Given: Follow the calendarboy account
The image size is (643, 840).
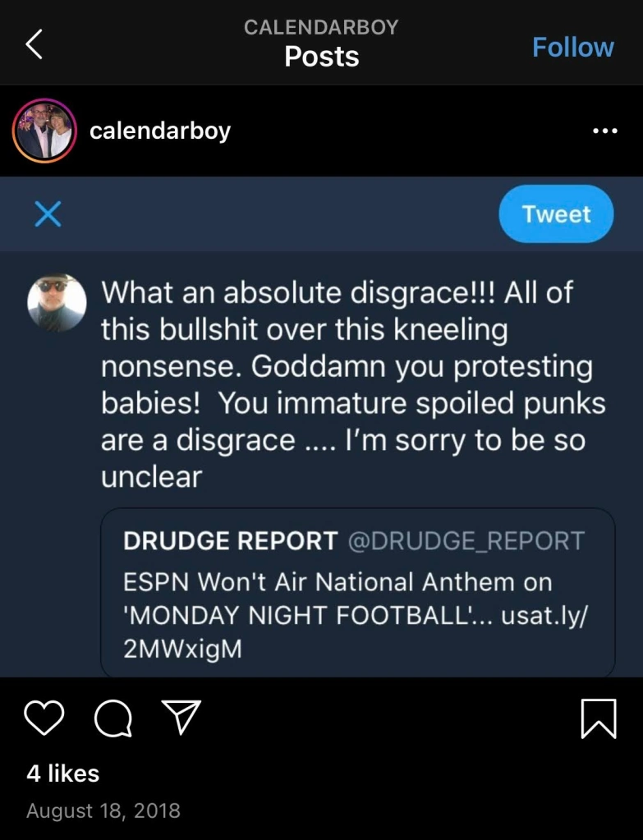Looking at the screenshot, I should point(572,48).
